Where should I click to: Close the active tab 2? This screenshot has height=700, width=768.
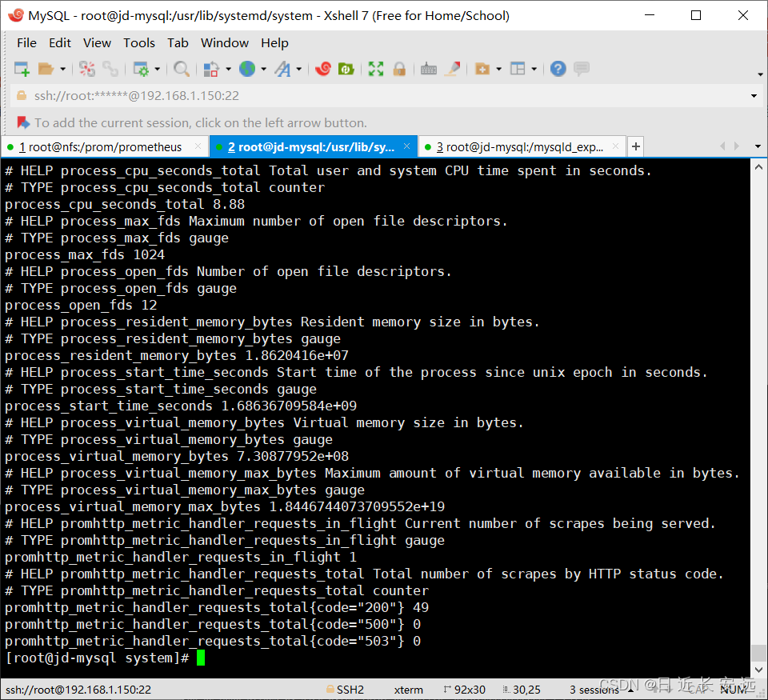(406, 146)
